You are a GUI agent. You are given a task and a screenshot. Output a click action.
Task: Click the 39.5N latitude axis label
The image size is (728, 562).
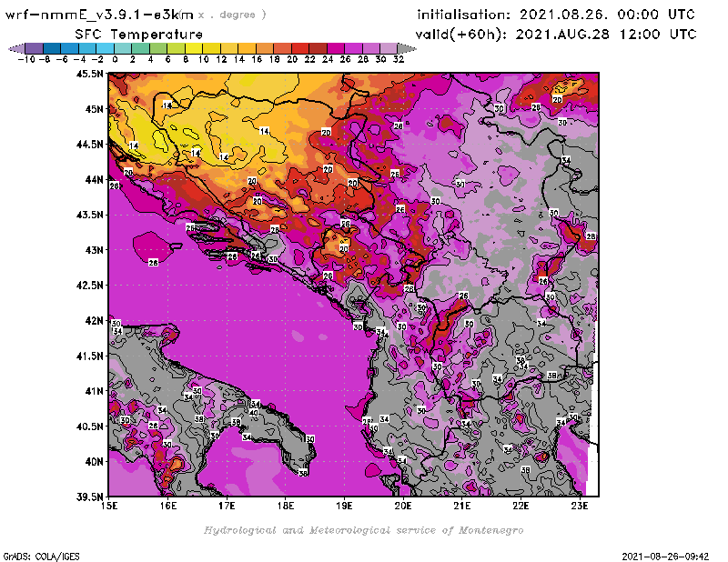[90, 497]
